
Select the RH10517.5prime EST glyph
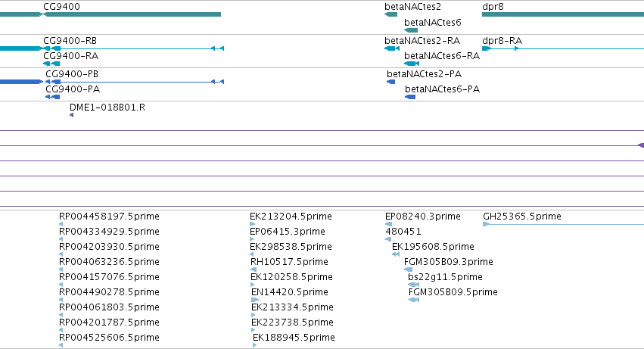point(254,270)
